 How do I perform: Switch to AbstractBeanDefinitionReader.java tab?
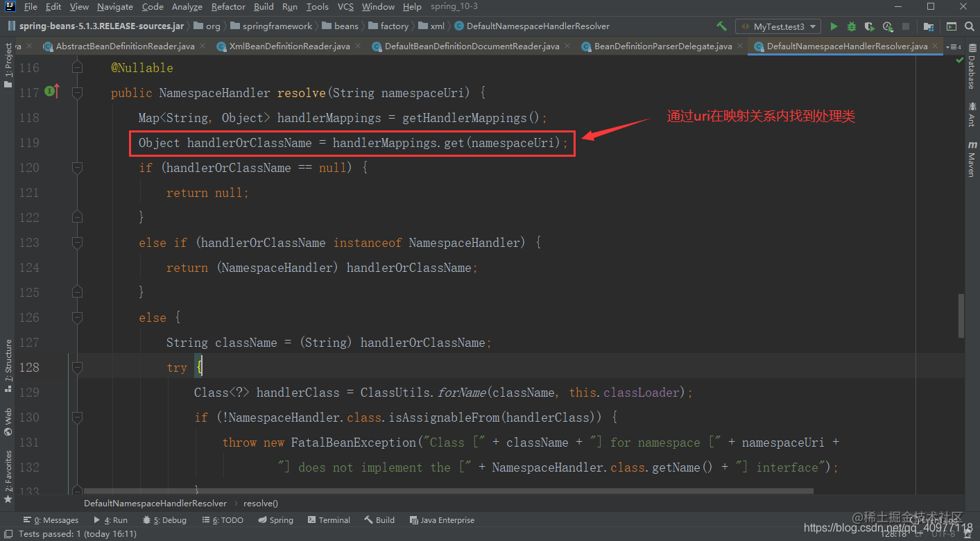pos(125,46)
